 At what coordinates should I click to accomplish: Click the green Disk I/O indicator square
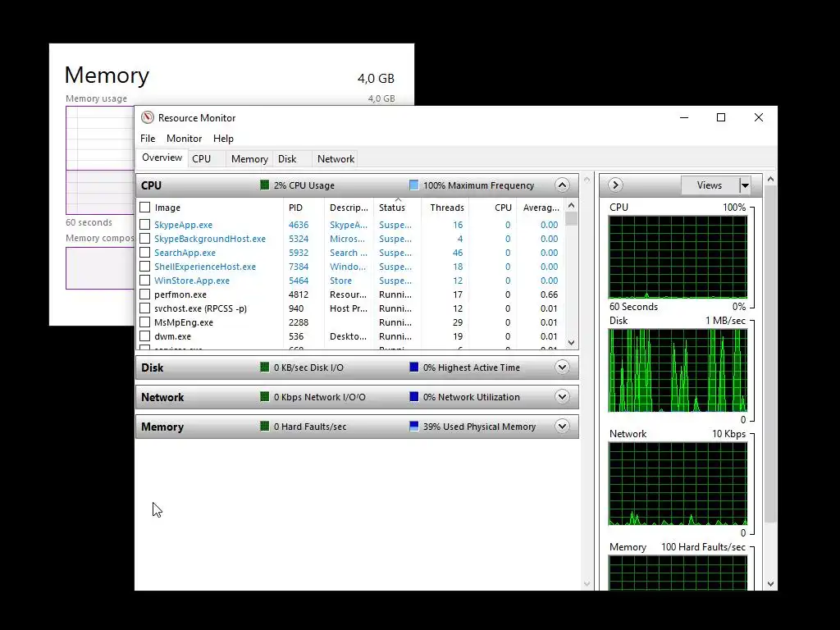(x=264, y=367)
